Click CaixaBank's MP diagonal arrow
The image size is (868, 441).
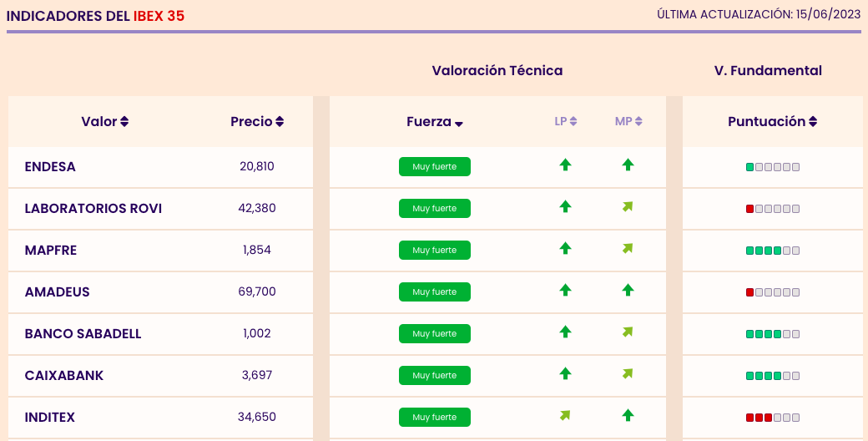pos(628,373)
